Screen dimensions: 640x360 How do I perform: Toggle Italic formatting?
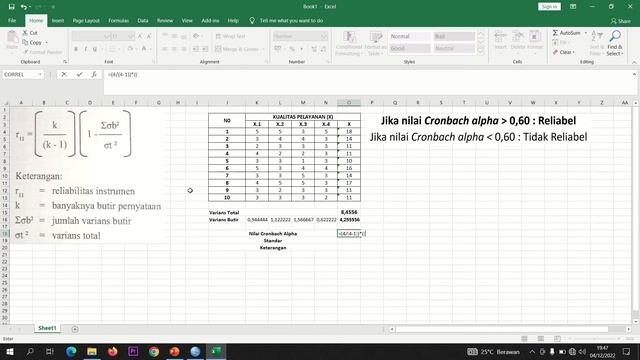click(x=85, y=49)
